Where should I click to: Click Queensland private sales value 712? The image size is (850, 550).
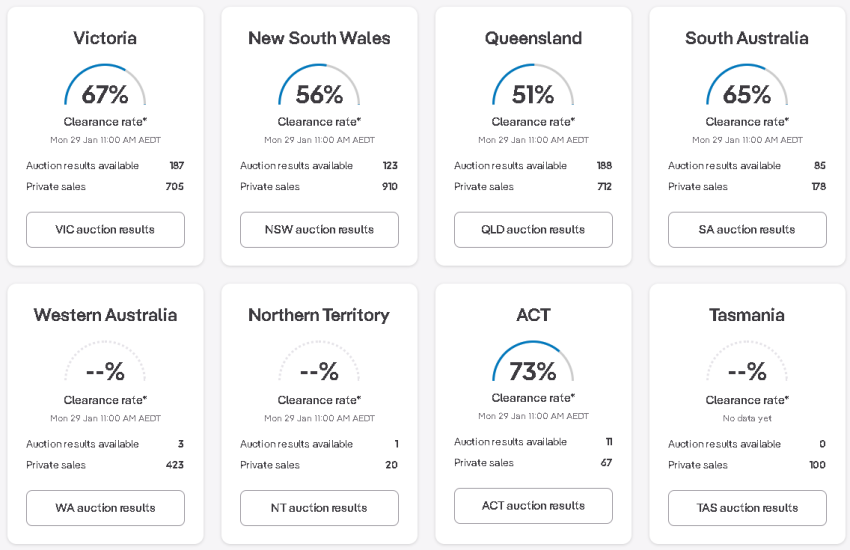point(604,186)
